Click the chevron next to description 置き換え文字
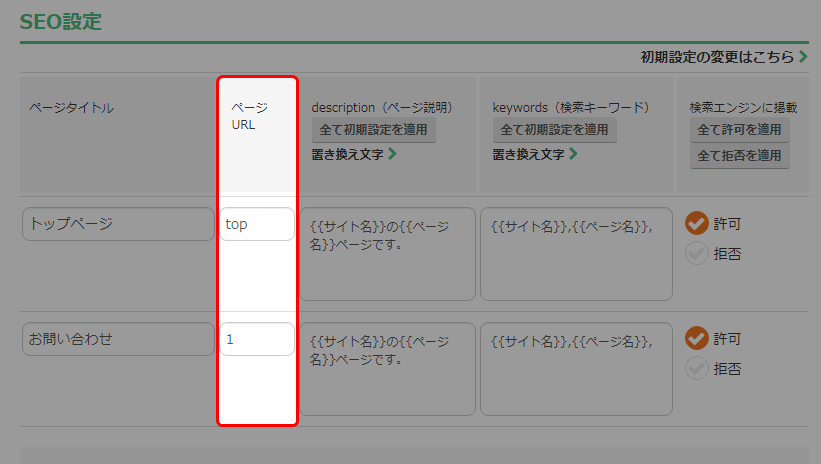Screen dimensions: 821x464 point(392,154)
